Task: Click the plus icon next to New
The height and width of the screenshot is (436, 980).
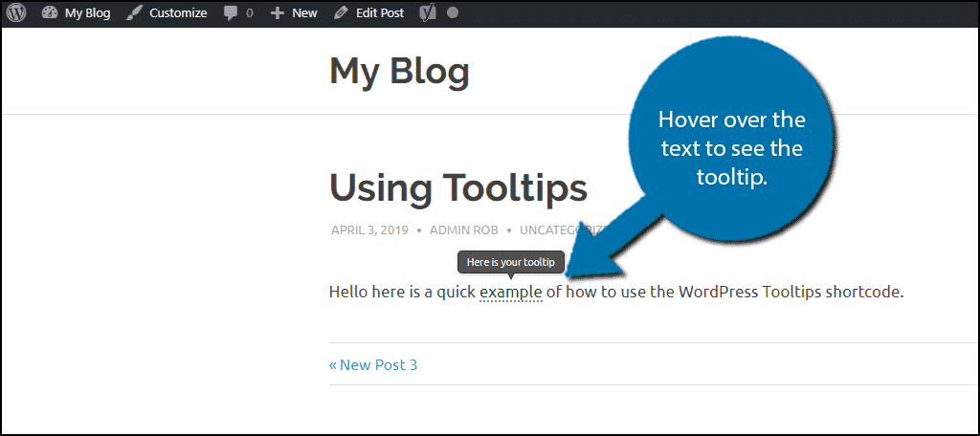Action: [278, 13]
